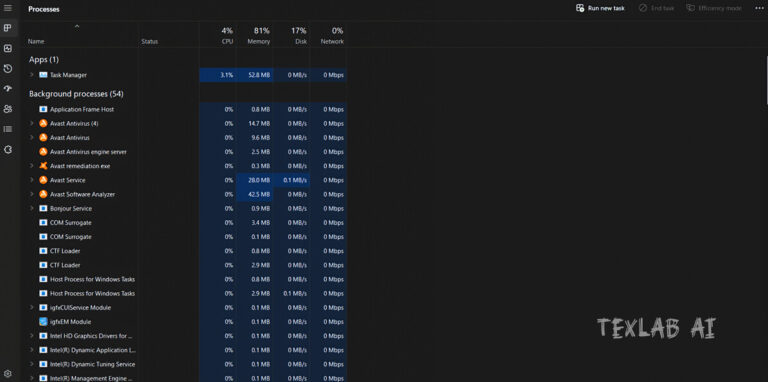Click the 42.5 MB memory cell

click(x=255, y=194)
